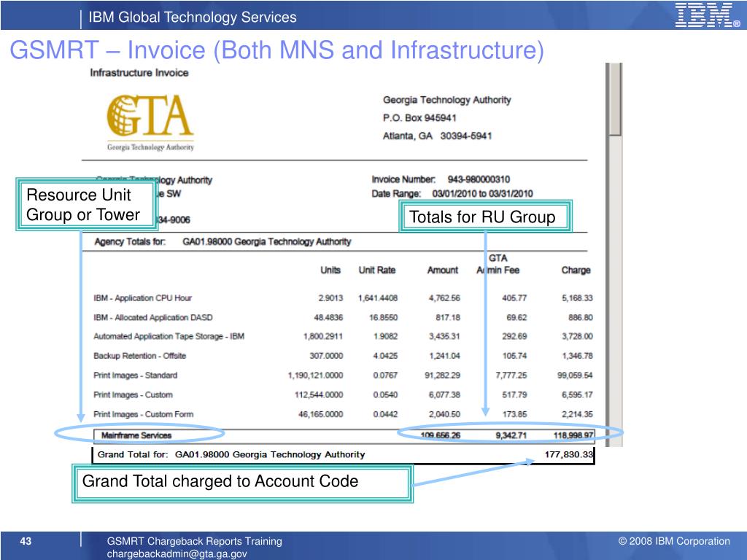Click the 'Mainframe Services' group total label

point(136,435)
